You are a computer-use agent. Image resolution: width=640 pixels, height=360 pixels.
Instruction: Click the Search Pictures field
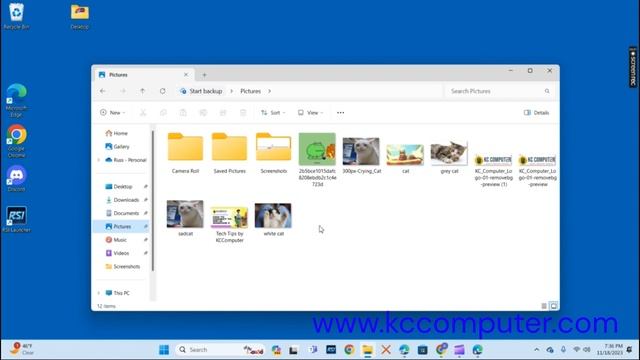[499, 91]
